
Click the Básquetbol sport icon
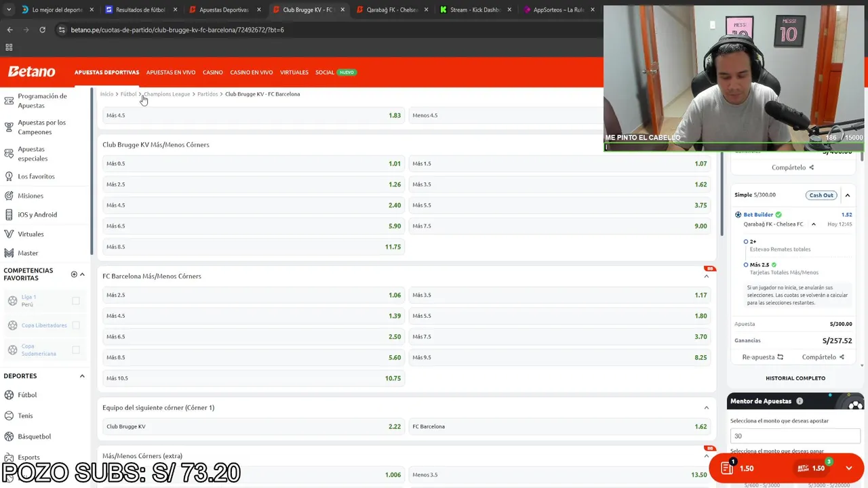pos(9,436)
